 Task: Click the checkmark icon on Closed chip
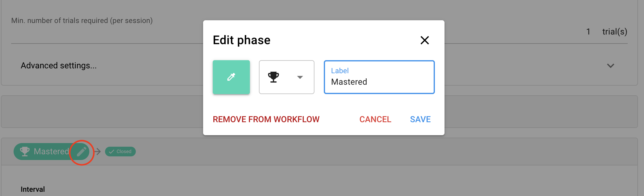pyautogui.click(x=112, y=152)
